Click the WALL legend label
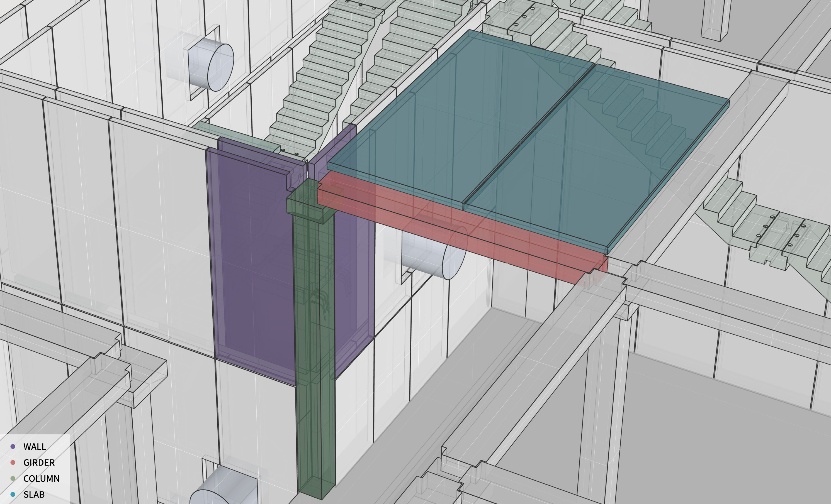831x504 pixels. click(34, 446)
